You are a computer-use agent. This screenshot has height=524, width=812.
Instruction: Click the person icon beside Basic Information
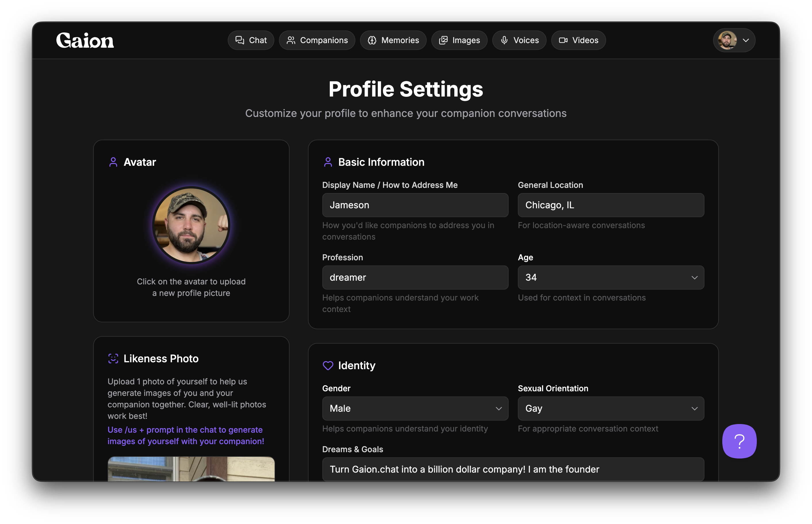click(x=328, y=162)
